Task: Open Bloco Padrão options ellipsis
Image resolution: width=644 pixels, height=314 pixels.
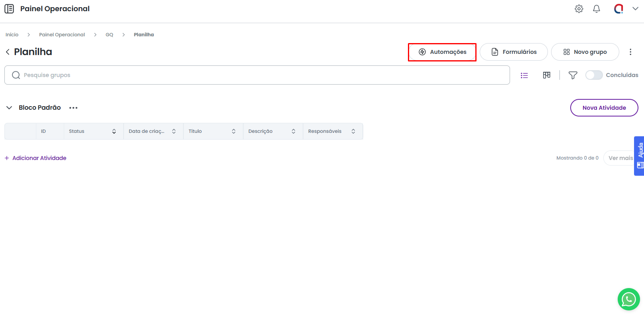Action: tap(73, 108)
